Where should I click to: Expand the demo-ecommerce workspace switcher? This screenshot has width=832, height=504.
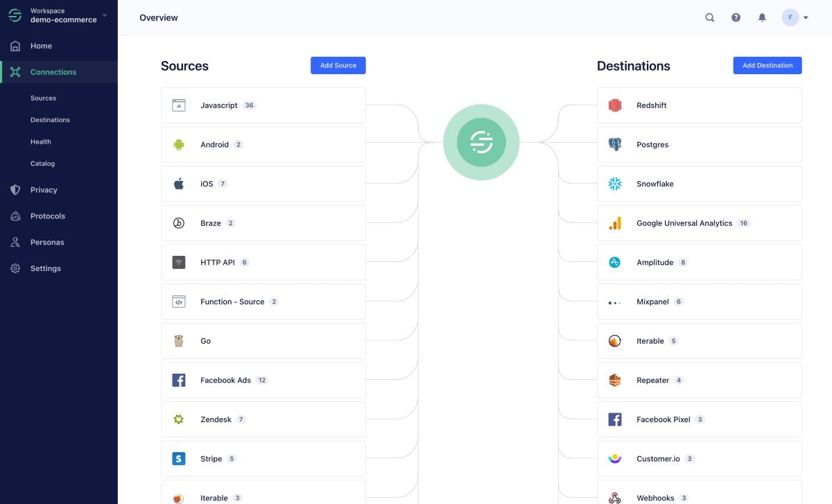[x=104, y=15]
